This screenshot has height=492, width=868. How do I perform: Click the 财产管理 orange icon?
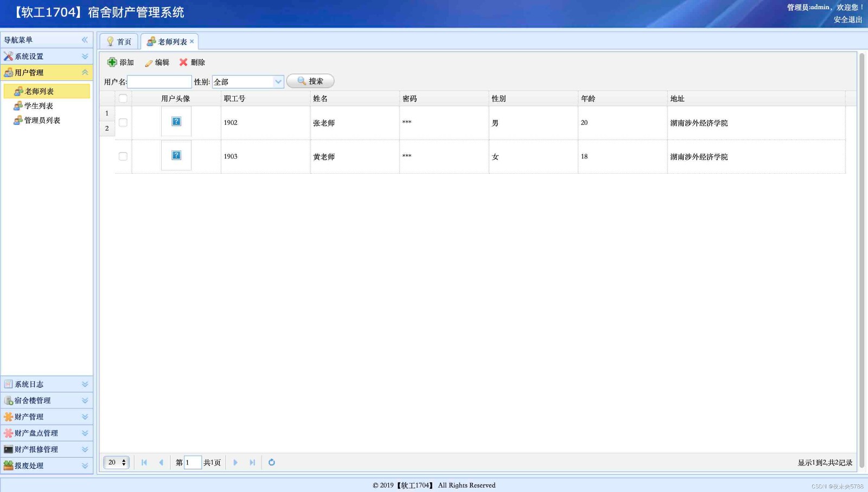(x=8, y=417)
